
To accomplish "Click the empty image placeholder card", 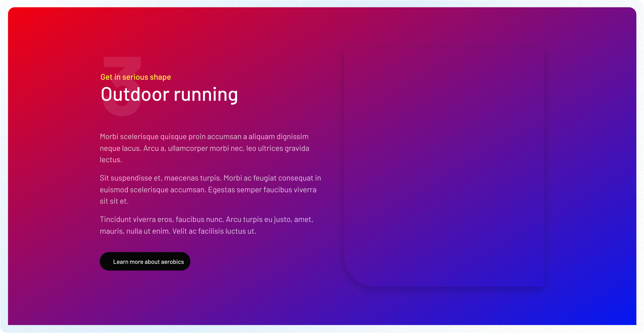I will pyautogui.click(x=444, y=167).
